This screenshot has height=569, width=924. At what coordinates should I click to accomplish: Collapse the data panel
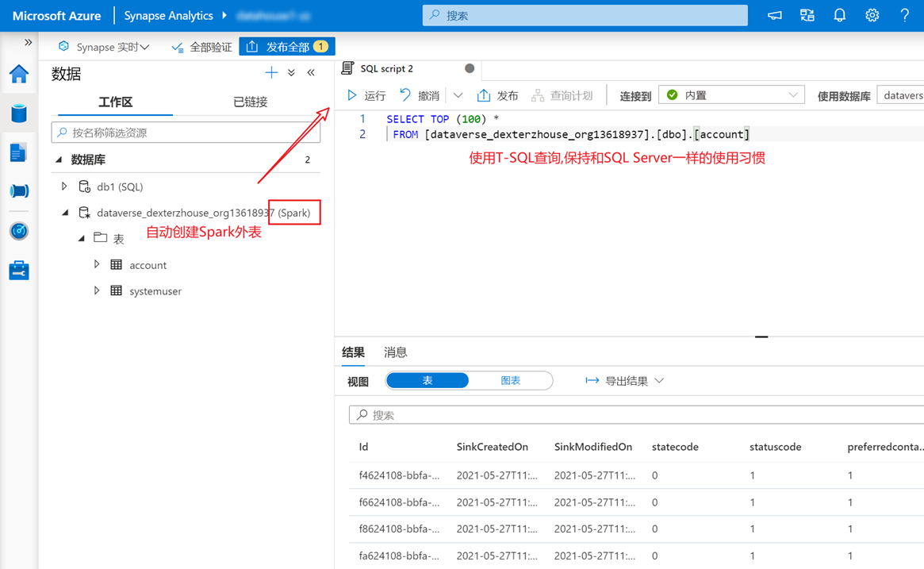pyautogui.click(x=311, y=72)
